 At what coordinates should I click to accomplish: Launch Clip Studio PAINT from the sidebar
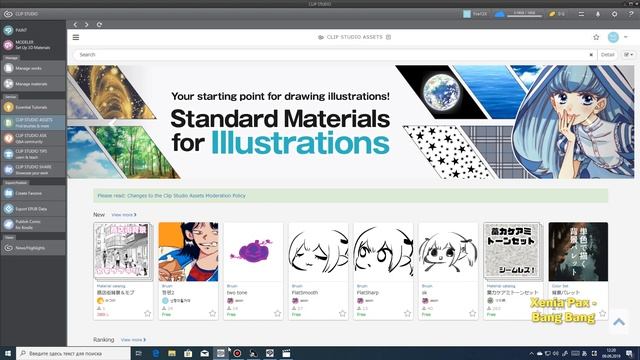33,30
